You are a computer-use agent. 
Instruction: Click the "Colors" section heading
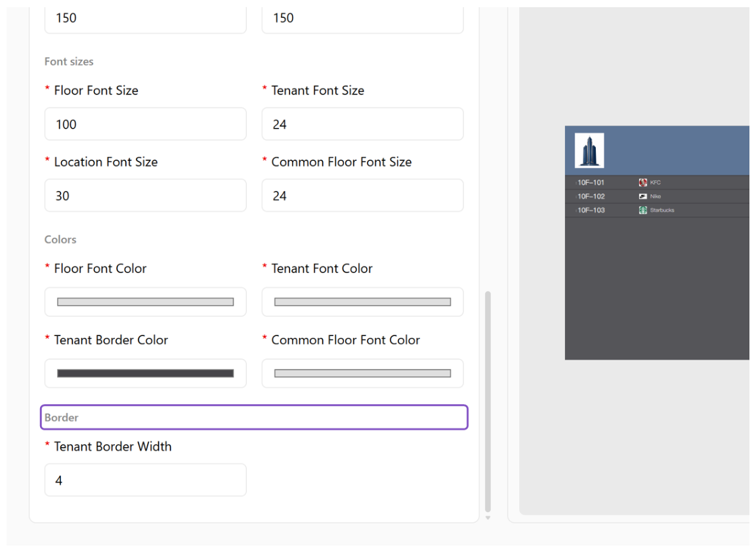[60, 240]
